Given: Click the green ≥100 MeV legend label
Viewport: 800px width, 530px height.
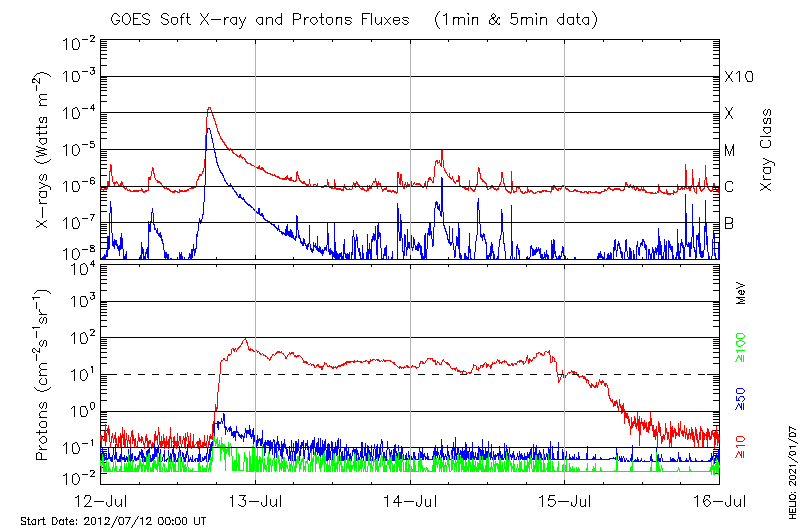Looking at the screenshot, I should (x=742, y=347).
